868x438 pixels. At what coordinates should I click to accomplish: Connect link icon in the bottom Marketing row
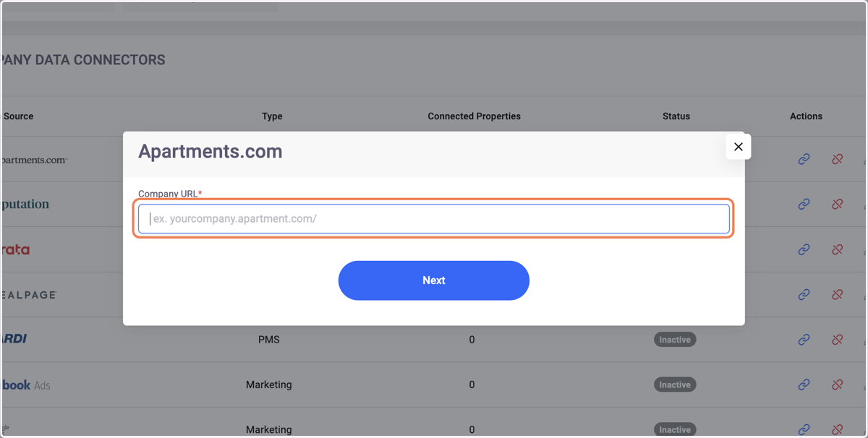[804, 429]
